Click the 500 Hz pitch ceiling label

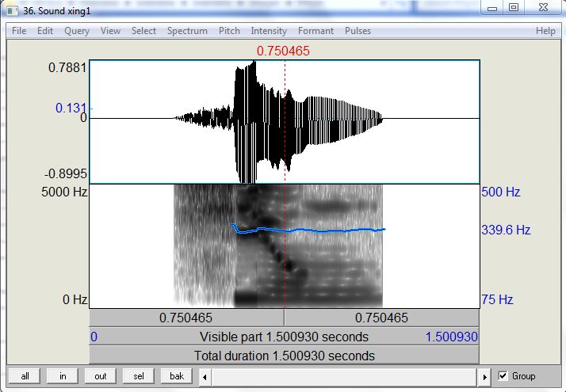pos(501,192)
